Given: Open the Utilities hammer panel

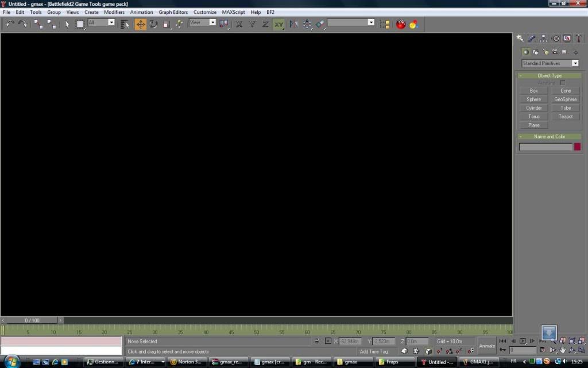Looking at the screenshot, I should [579, 39].
